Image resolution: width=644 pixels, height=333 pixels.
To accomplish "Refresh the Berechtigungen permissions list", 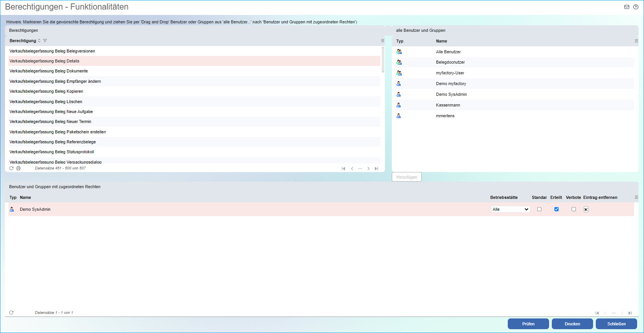I will click(11, 168).
